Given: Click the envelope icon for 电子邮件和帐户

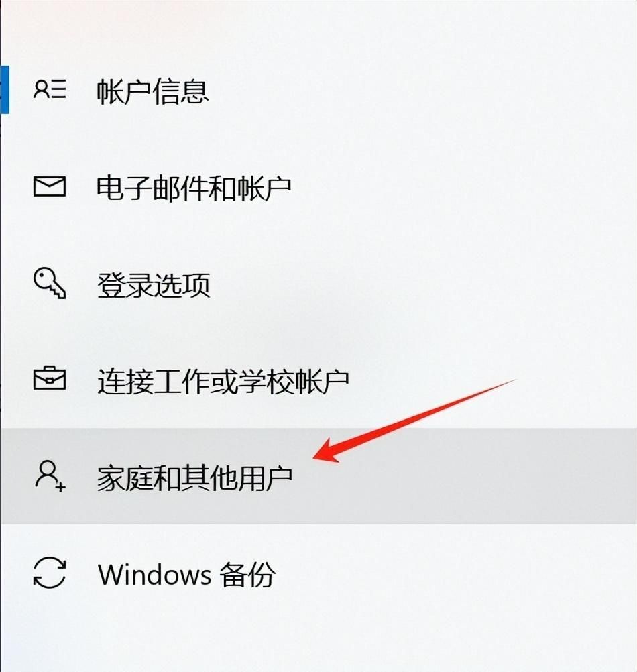Looking at the screenshot, I should point(50,186).
